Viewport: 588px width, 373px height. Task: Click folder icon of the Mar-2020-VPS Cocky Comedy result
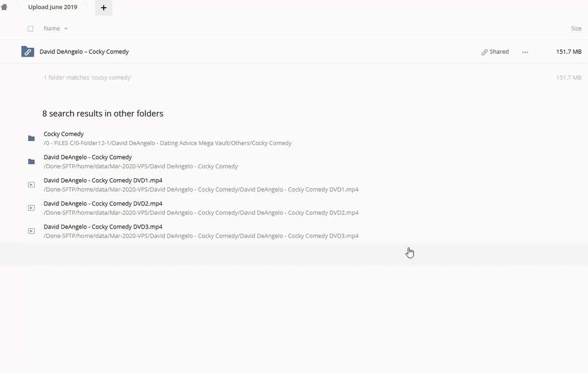click(31, 162)
